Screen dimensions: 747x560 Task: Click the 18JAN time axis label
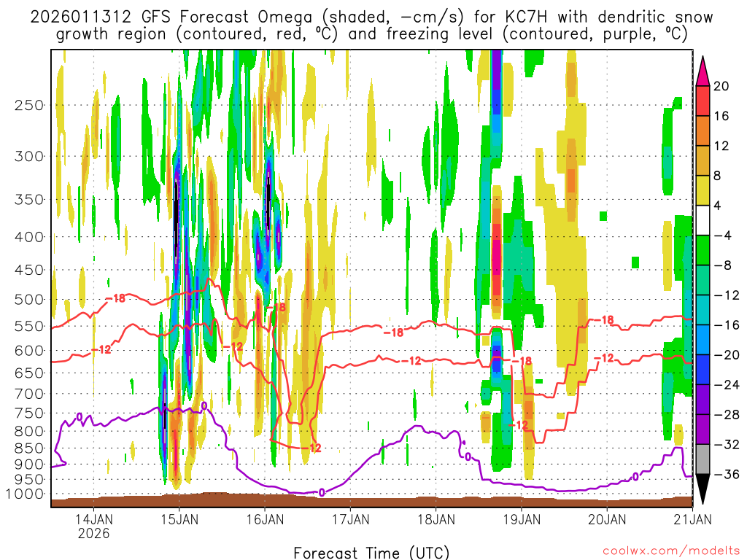click(x=436, y=518)
